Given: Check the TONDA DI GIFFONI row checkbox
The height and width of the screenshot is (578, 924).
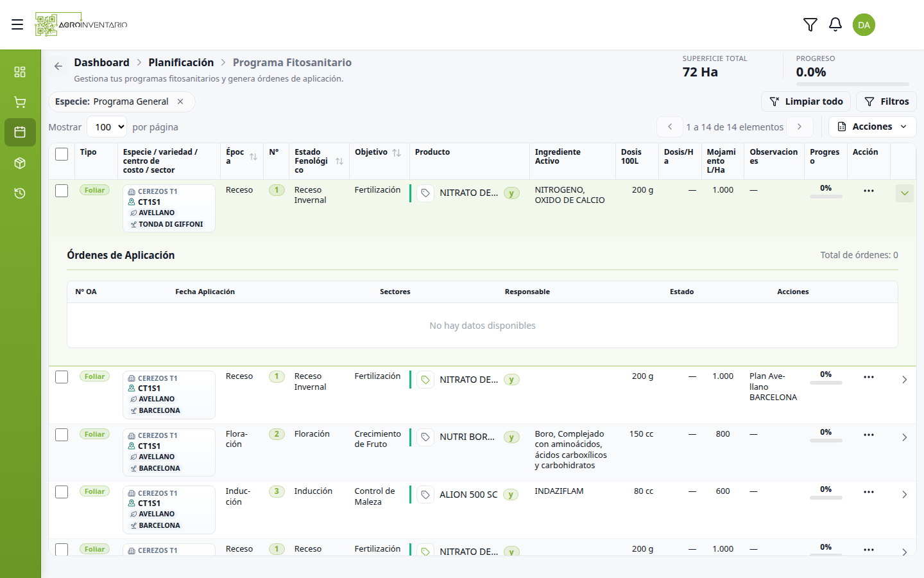Looking at the screenshot, I should 62,191.
